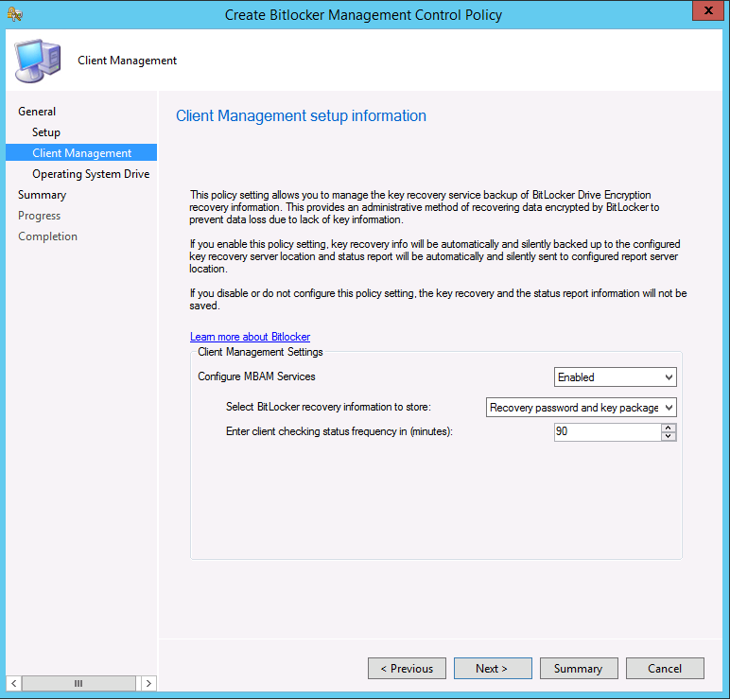Select the Progress step in sidebar
Viewport: 730px width, 700px height.
[x=39, y=216]
